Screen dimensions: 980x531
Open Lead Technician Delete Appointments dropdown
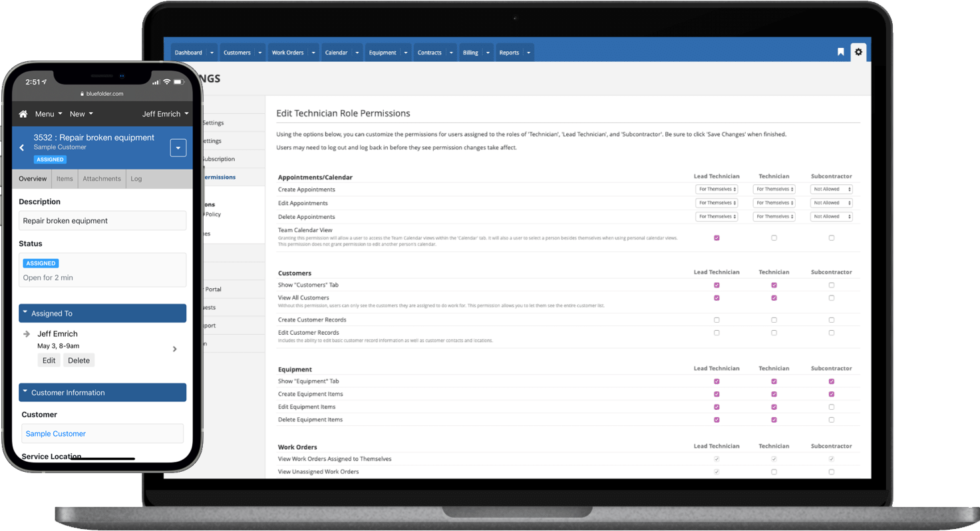pos(716,217)
